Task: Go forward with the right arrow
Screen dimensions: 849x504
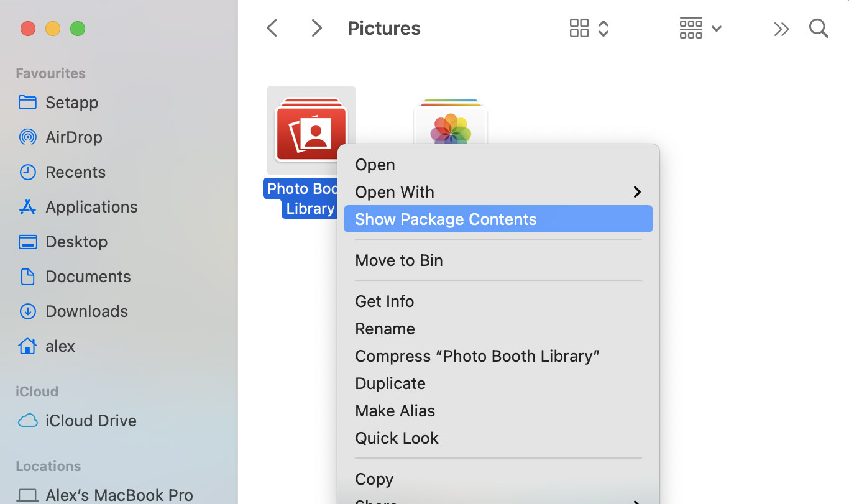Action: [x=316, y=28]
